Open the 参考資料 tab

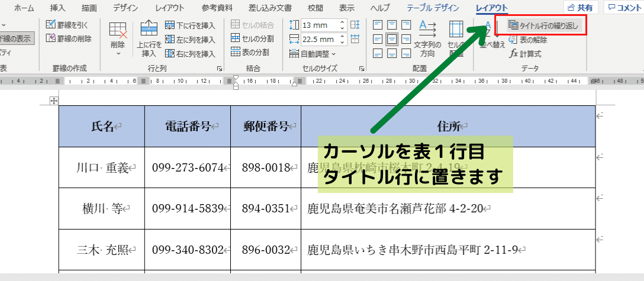coord(217,8)
